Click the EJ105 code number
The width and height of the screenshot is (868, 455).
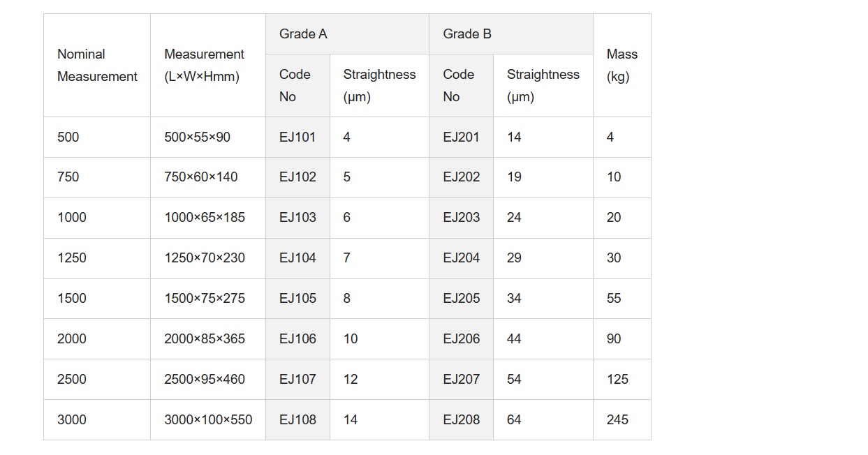point(297,299)
